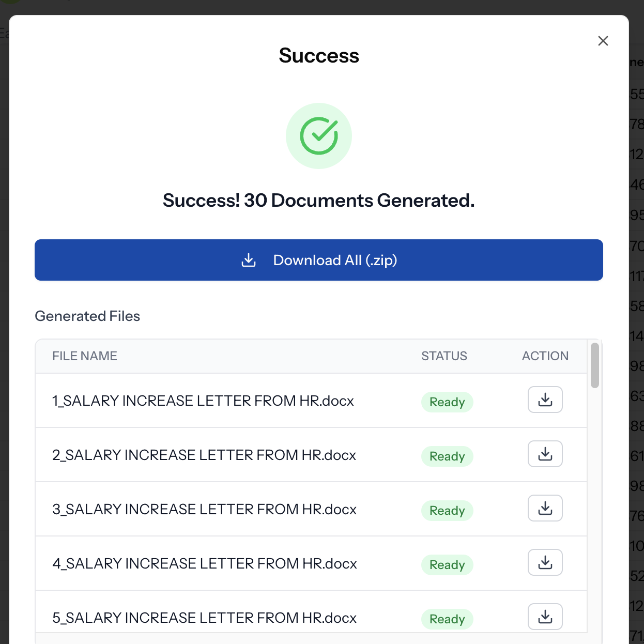644x644 pixels.
Task: Select the 4_SALARY INCREASE LETTER FROM HR.docx filename
Action: point(205,564)
